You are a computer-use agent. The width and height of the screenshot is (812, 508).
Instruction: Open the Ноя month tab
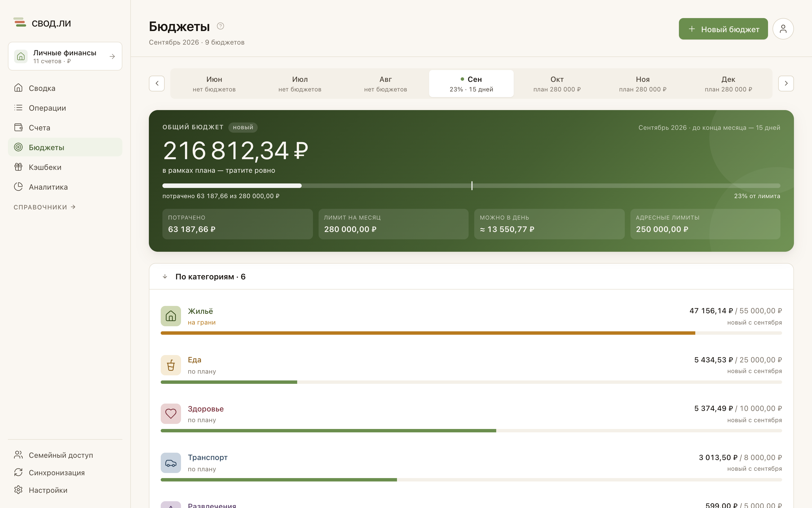(x=643, y=84)
